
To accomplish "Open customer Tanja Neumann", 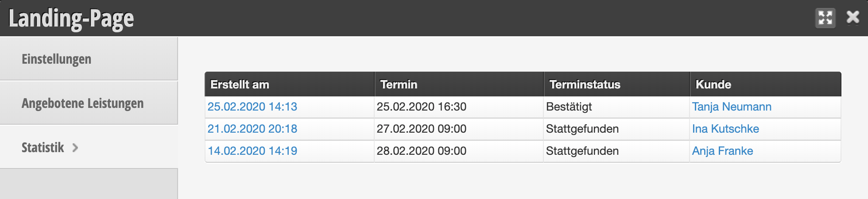I will (x=732, y=107).
